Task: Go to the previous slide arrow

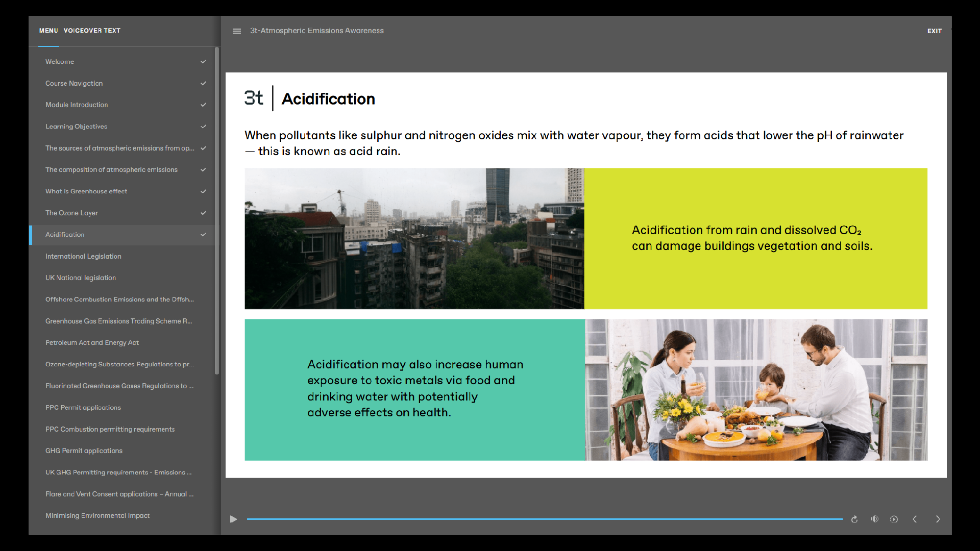Action: click(x=915, y=519)
